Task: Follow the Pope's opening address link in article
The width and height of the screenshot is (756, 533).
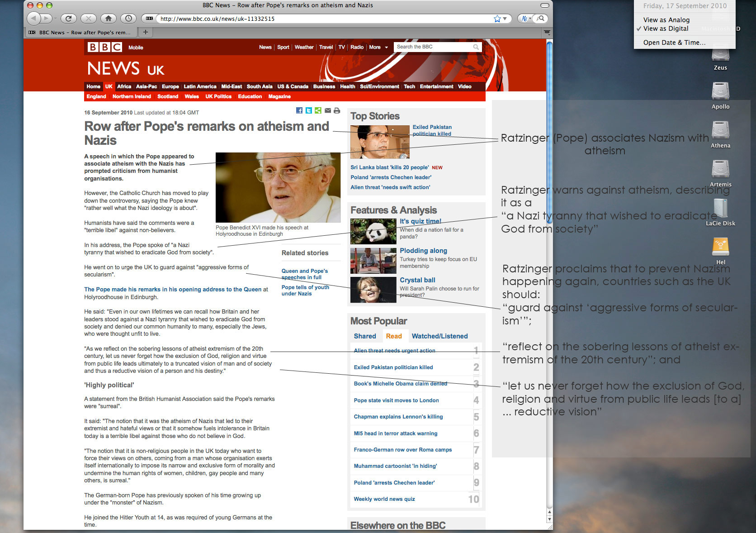Action: point(173,290)
